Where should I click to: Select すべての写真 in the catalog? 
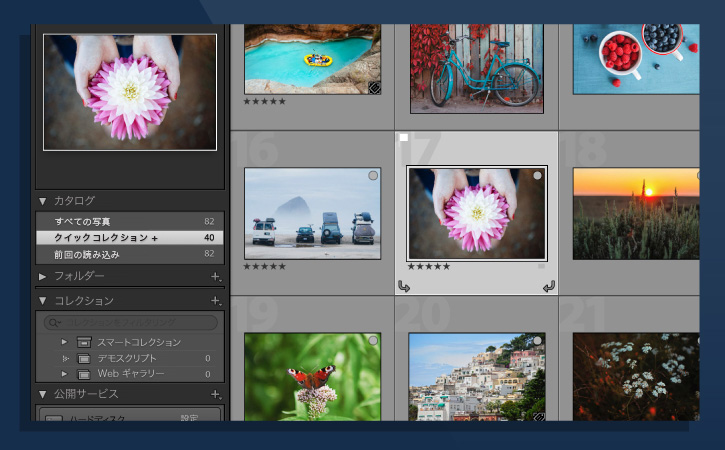(x=130, y=222)
